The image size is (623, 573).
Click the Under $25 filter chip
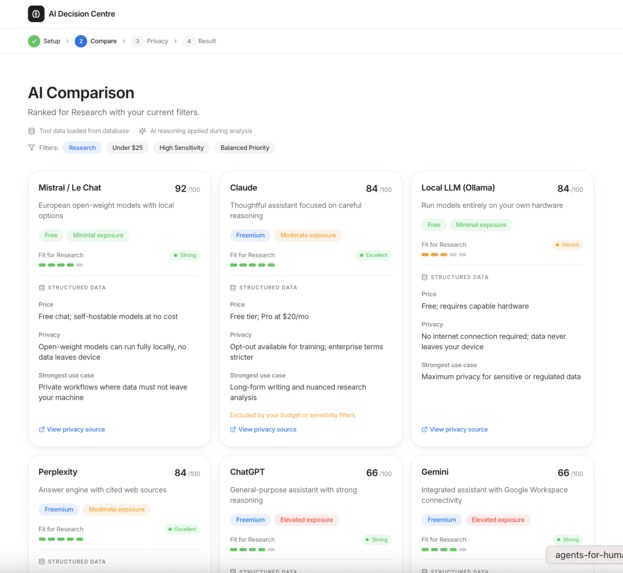[x=127, y=147]
